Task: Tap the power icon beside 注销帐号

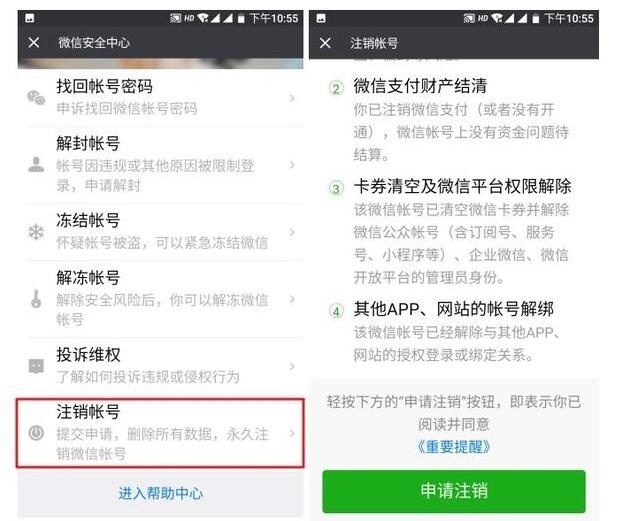Action: tap(36, 433)
